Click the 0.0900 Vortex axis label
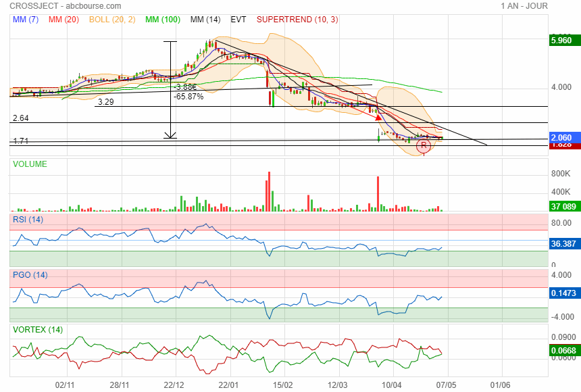Viewport: 581px width, 392px height. click(563, 337)
